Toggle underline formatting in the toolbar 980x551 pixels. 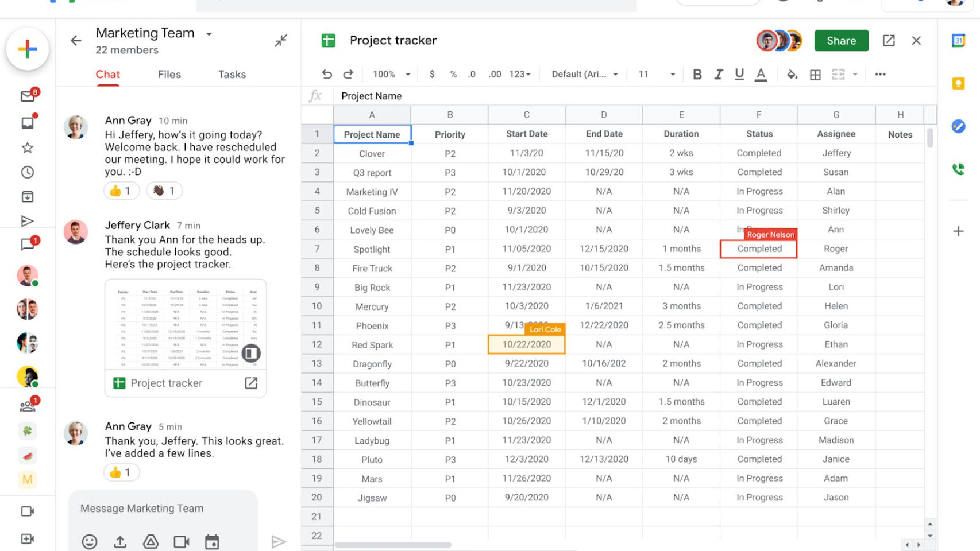[739, 74]
